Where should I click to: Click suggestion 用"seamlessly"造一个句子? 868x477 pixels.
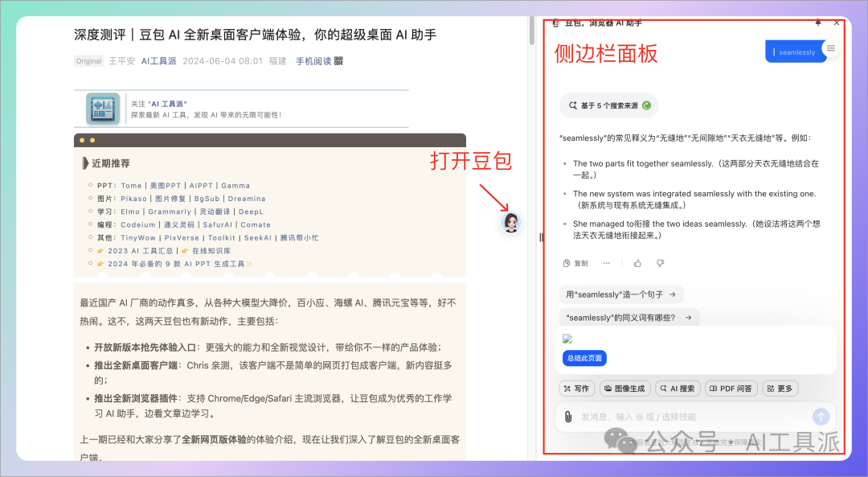pyautogui.click(x=621, y=294)
